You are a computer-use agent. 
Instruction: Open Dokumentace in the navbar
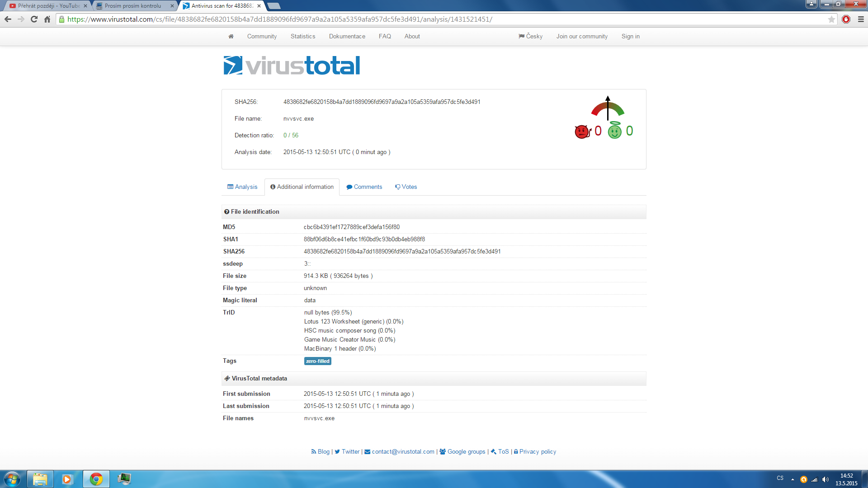point(347,36)
